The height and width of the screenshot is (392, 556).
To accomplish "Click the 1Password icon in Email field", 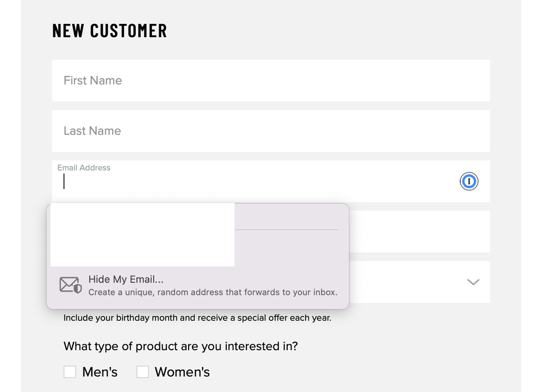I will 469,181.
